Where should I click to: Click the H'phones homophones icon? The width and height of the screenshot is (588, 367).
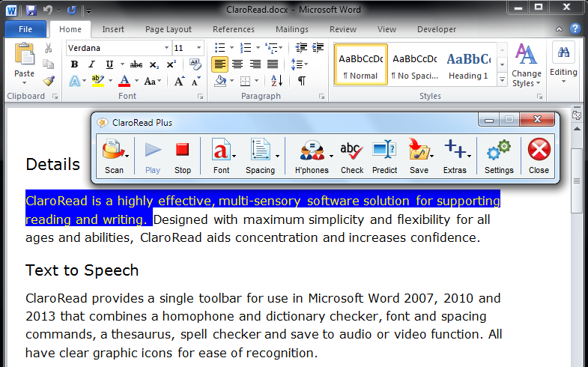pyautogui.click(x=312, y=152)
